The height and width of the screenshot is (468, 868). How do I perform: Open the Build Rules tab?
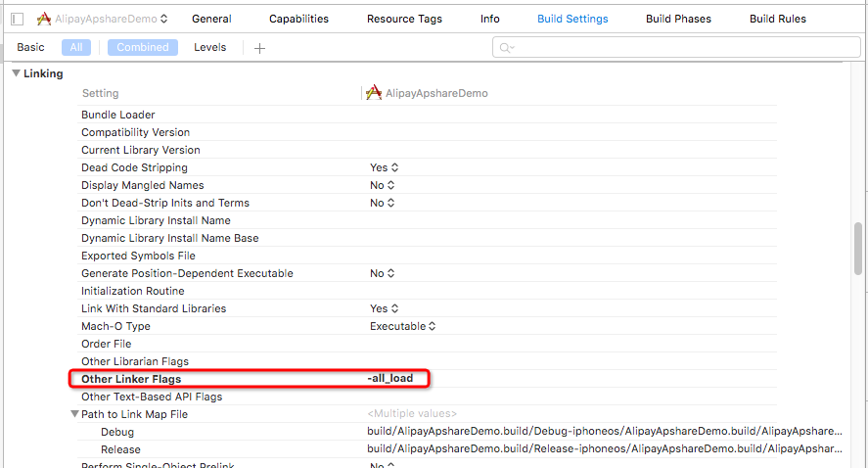[778, 19]
